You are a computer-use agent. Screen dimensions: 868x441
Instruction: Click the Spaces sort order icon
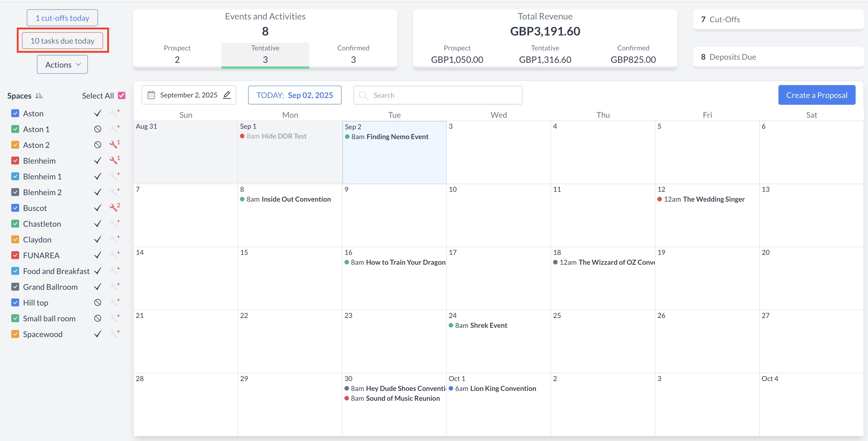click(x=39, y=96)
